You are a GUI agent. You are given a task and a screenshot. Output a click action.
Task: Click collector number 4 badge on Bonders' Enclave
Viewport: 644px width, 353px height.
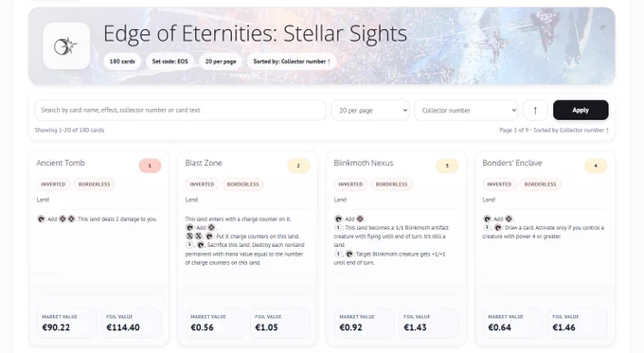click(x=596, y=166)
